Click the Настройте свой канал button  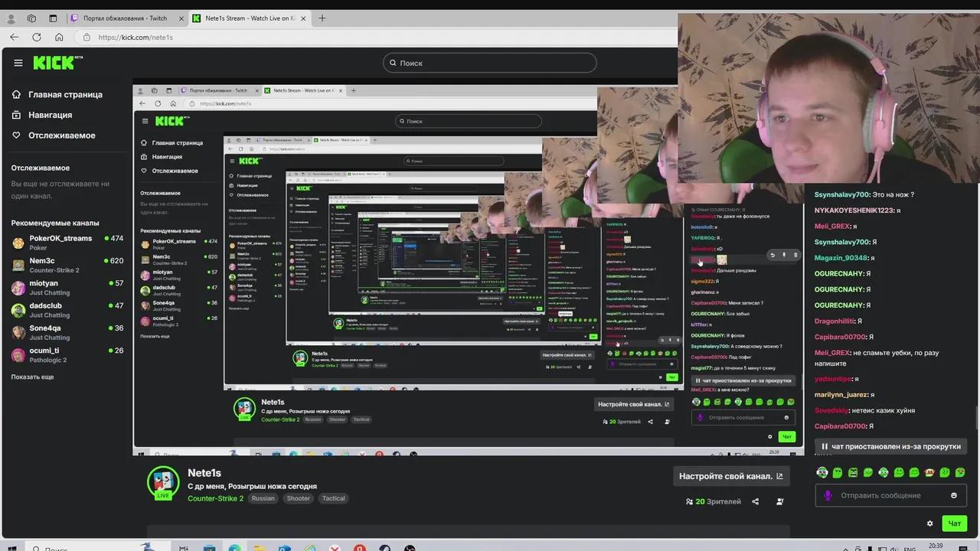coord(731,476)
